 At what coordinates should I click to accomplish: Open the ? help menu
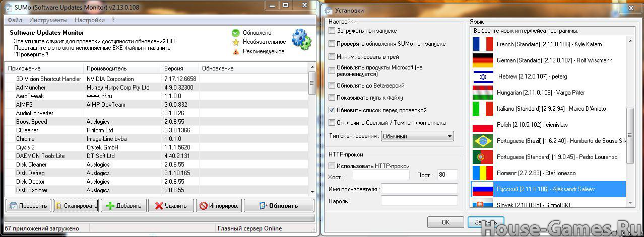(x=113, y=20)
